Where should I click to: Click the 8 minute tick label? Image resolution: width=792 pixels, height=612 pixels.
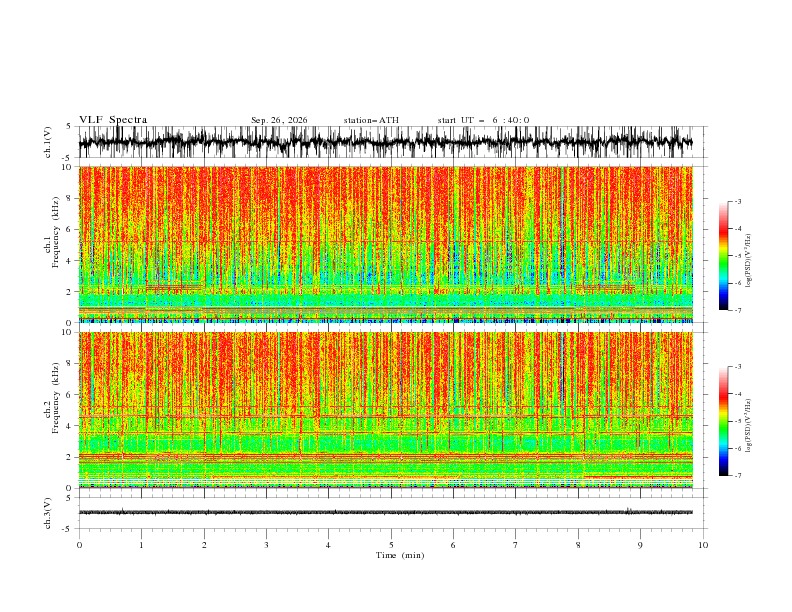pyautogui.click(x=578, y=545)
